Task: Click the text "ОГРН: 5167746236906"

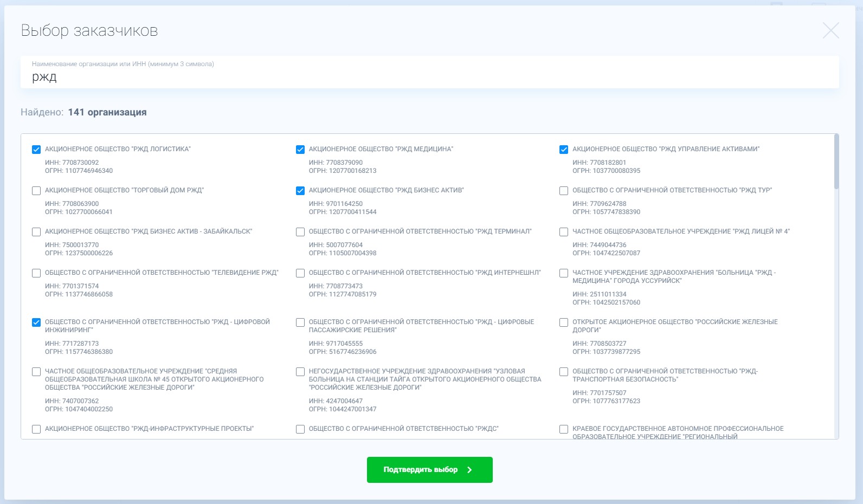Action: coord(343,352)
